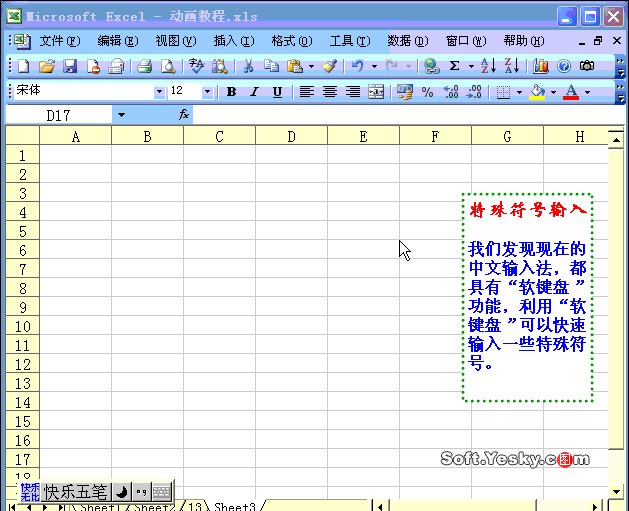The image size is (629, 511).
Task: Toggle Italic formatting
Action: click(x=254, y=92)
